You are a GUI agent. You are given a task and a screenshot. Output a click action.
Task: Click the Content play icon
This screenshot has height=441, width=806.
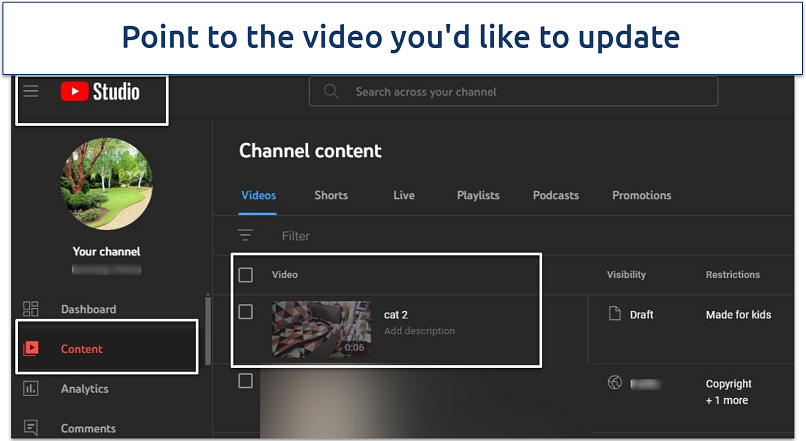[x=31, y=348]
